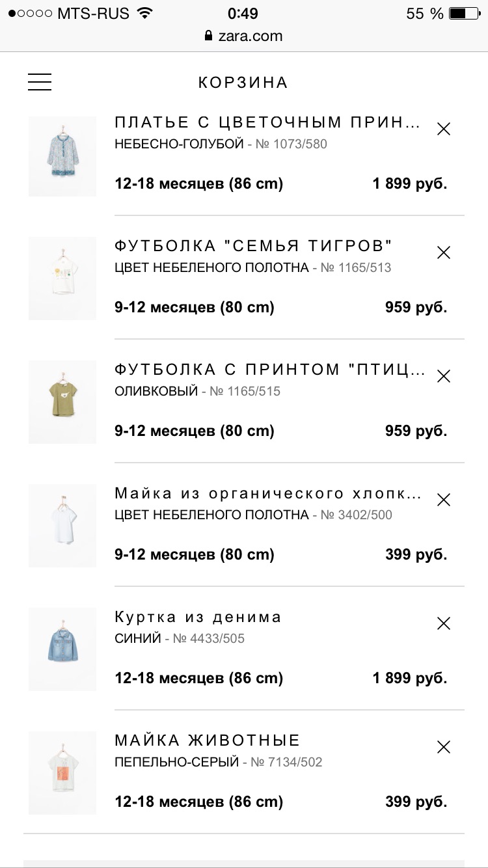The width and height of the screenshot is (488, 868).
Task: Delete the olive bird-print t-shirt
Action: click(444, 376)
